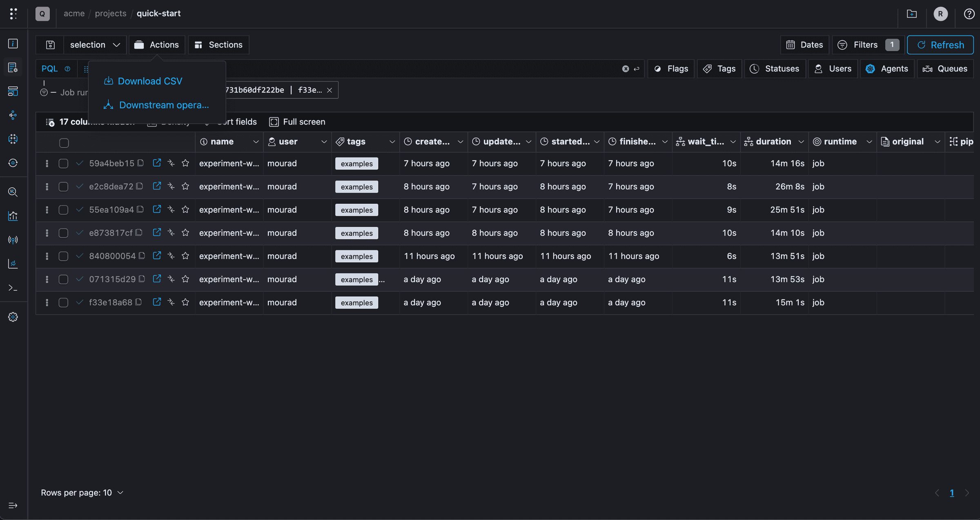This screenshot has height=520, width=980.
Task: Open the pipelines icon in sidebar
Action: [x=13, y=115]
